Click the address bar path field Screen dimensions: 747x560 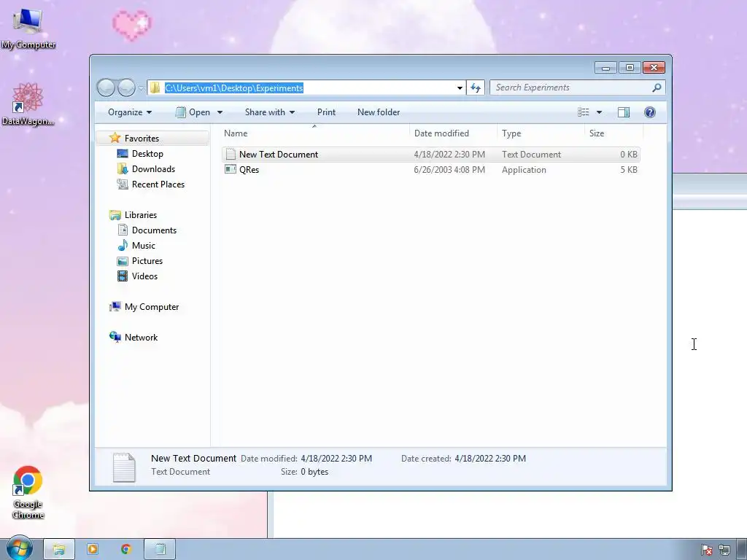pyautogui.click(x=306, y=87)
